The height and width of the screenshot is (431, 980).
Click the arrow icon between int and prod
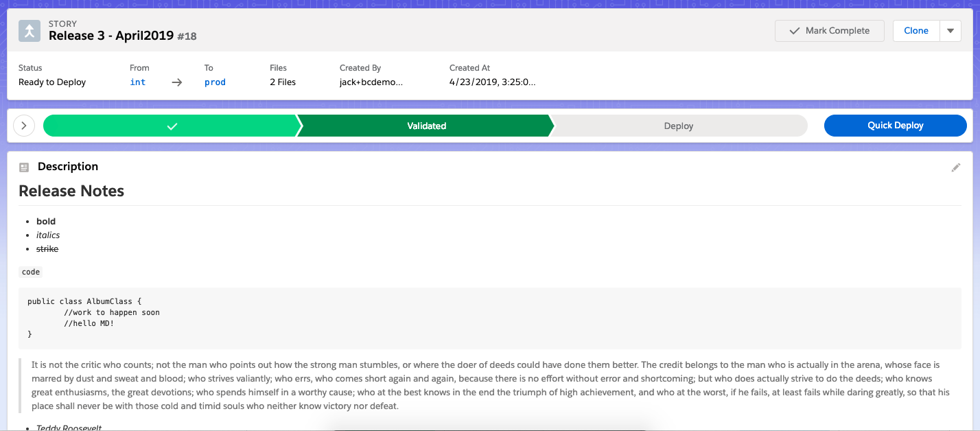tap(176, 82)
